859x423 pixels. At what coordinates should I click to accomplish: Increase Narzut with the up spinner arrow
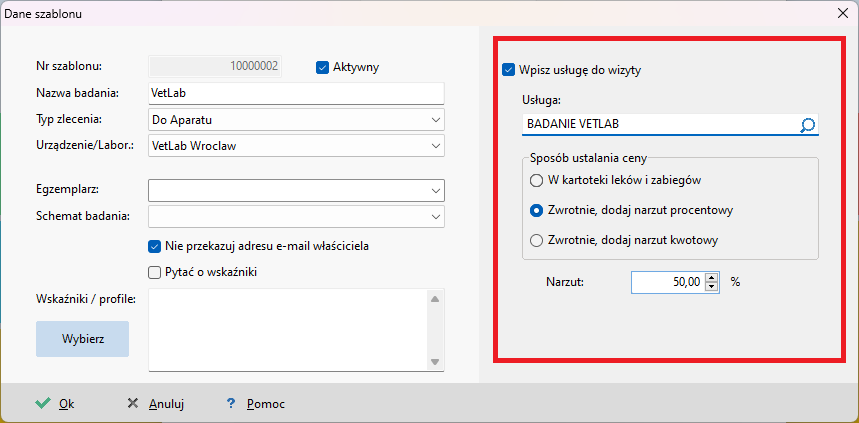pyautogui.click(x=712, y=278)
